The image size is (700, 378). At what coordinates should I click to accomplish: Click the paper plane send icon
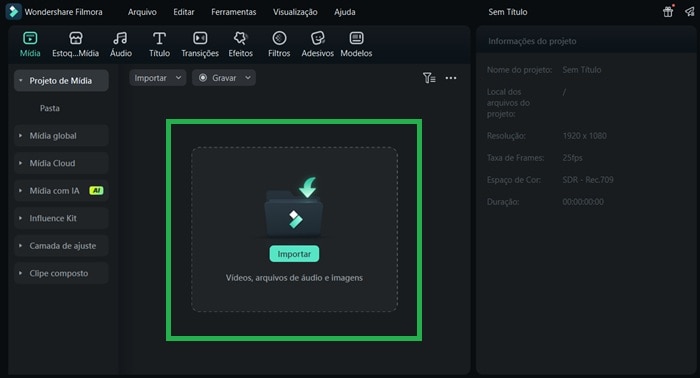pyautogui.click(x=690, y=12)
